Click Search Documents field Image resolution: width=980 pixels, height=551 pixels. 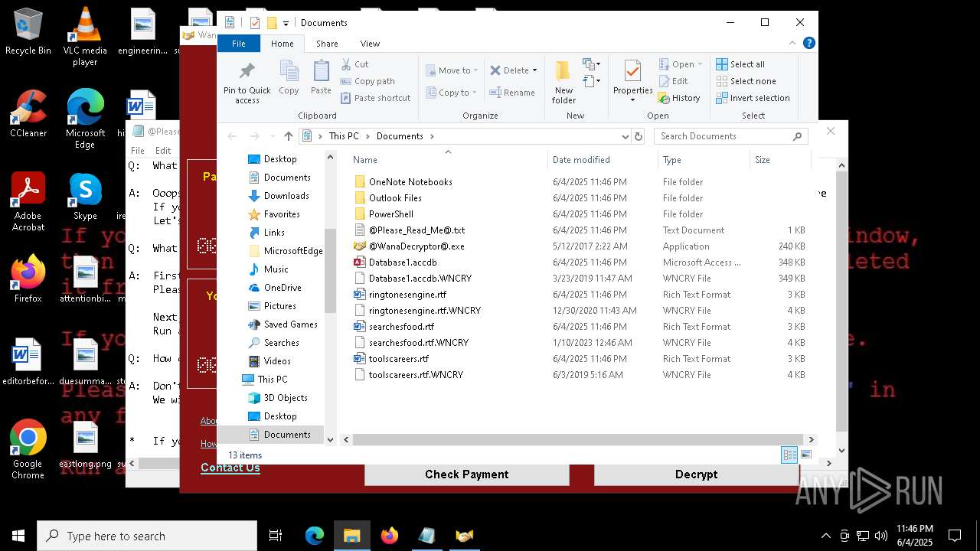730,136
